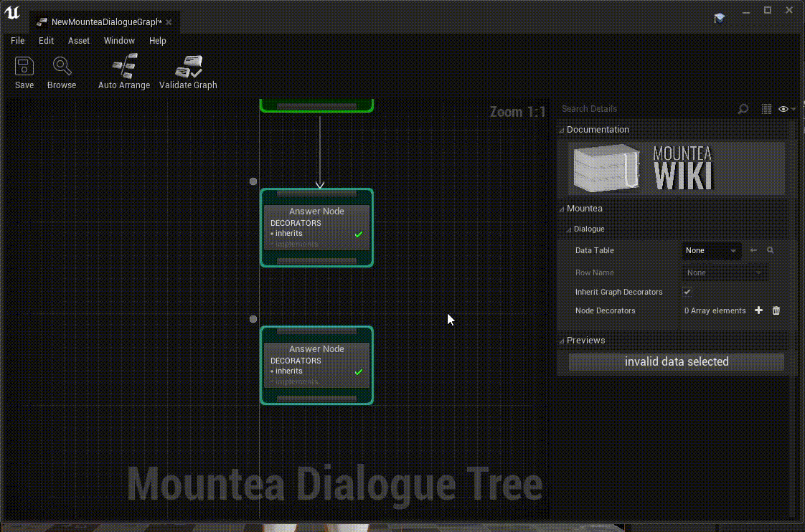Screen dimensions: 805x532
Task: Select the upper Answer Node
Action: [316, 228]
